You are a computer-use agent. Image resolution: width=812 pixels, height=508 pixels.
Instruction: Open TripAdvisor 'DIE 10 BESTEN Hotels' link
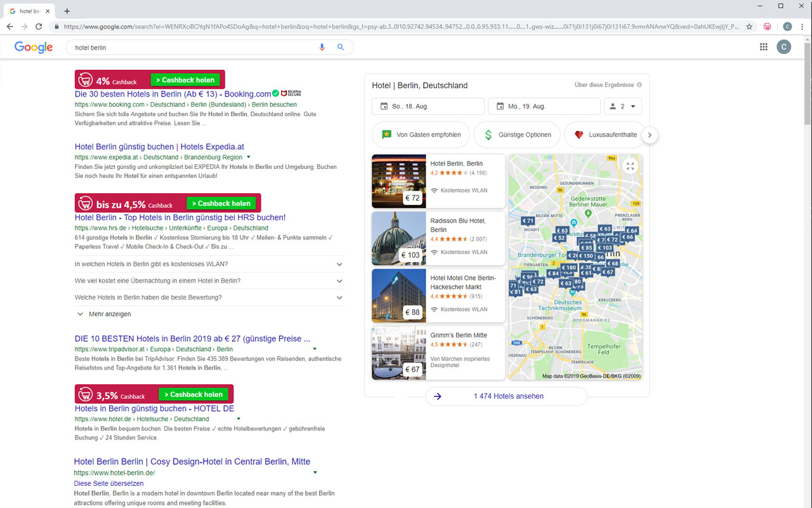193,338
